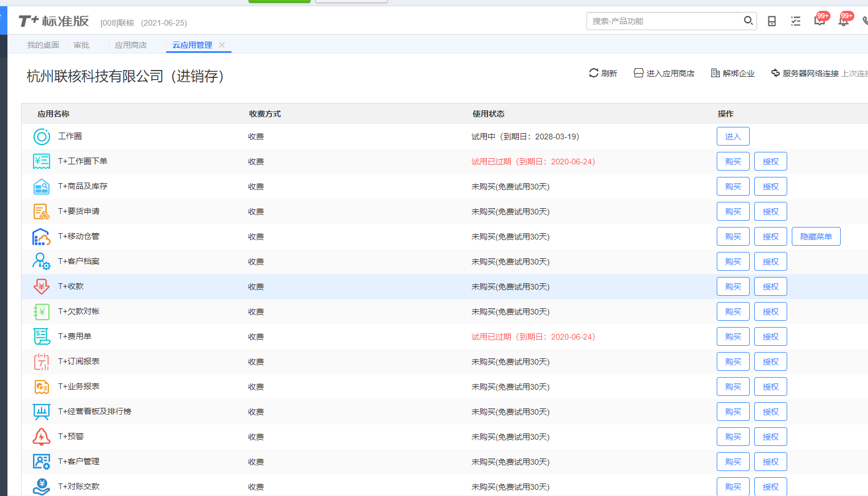Viewport: 868px width, 496px height.
Task: Click 试用已过期 status of T+工作圈下单
Action: pyautogui.click(x=534, y=162)
